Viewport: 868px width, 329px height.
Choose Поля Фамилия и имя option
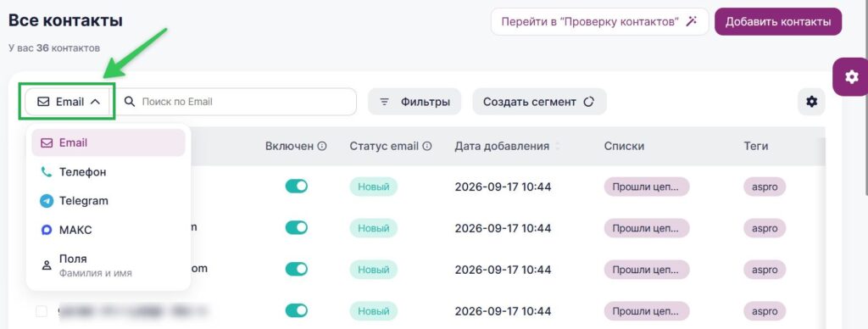108,265
